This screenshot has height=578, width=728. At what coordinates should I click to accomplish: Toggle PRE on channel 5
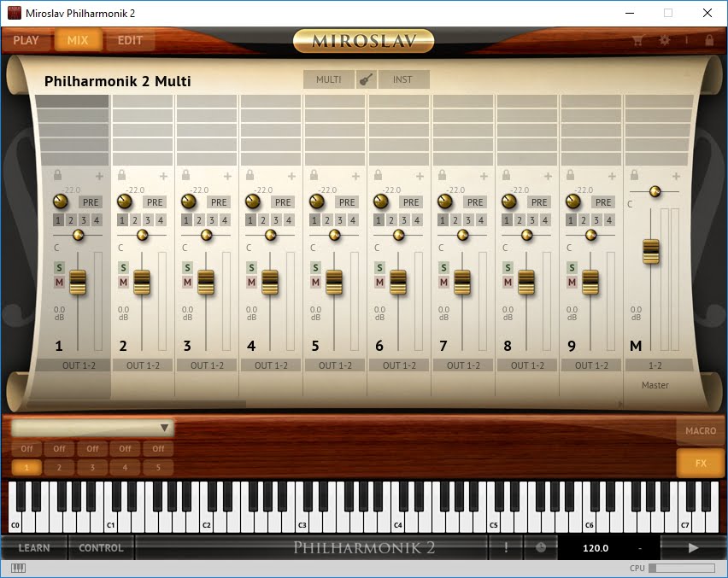pos(347,202)
